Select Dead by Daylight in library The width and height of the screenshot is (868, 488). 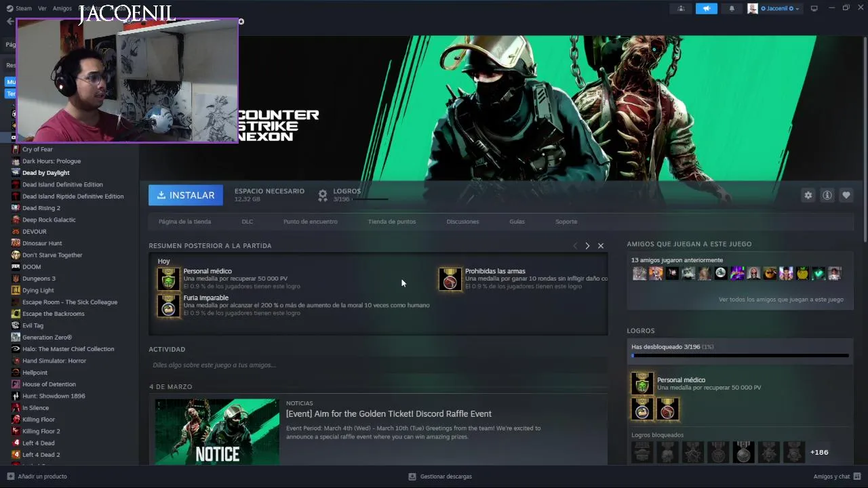point(45,173)
